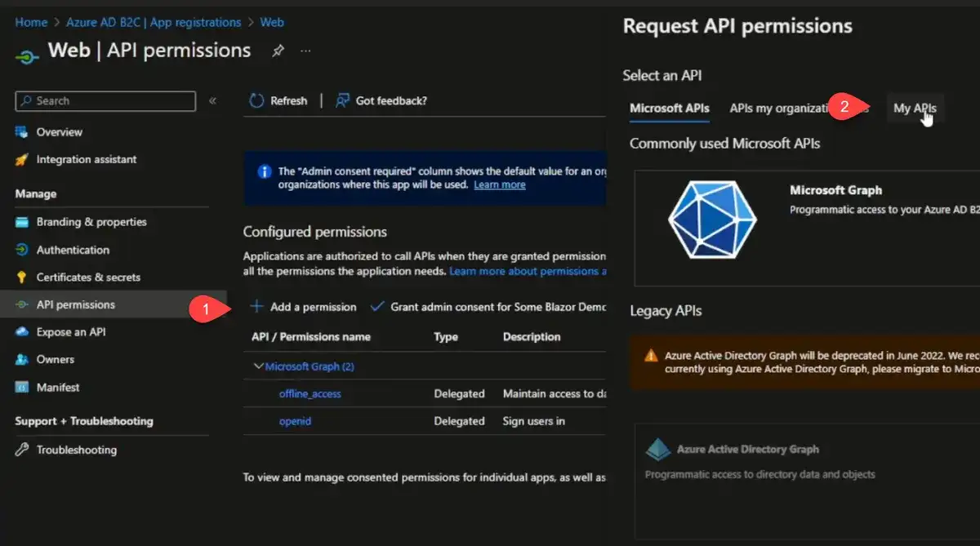
Task: Select the Microsoft Graph hexagon tile
Action: coord(702,219)
